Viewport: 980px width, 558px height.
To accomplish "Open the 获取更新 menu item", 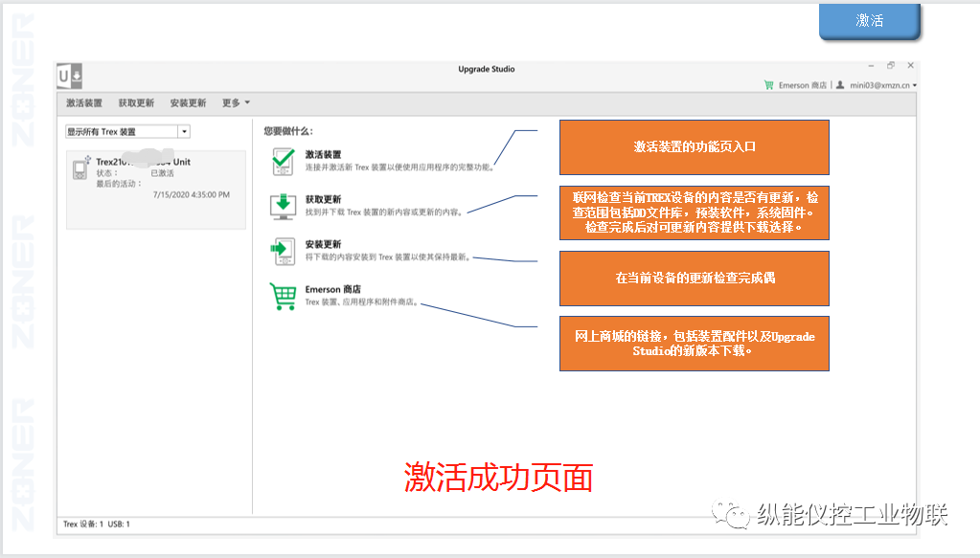I will (136, 102).
